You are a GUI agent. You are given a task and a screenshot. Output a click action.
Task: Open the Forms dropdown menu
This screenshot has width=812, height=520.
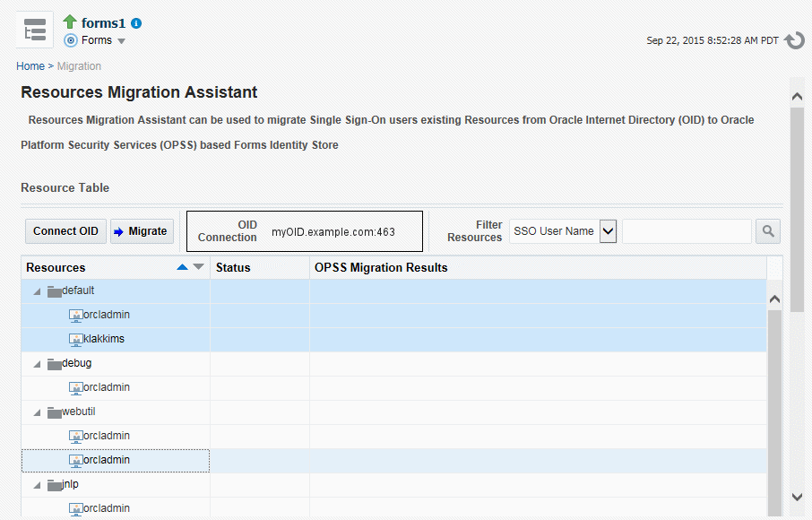tap(121, 41)
